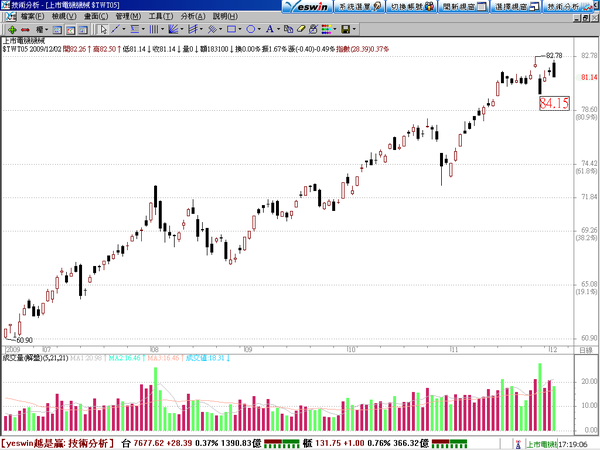Expand the circle tool dropdown arrow
Screen dimensions: 600x450
click(x=259, y=29)
